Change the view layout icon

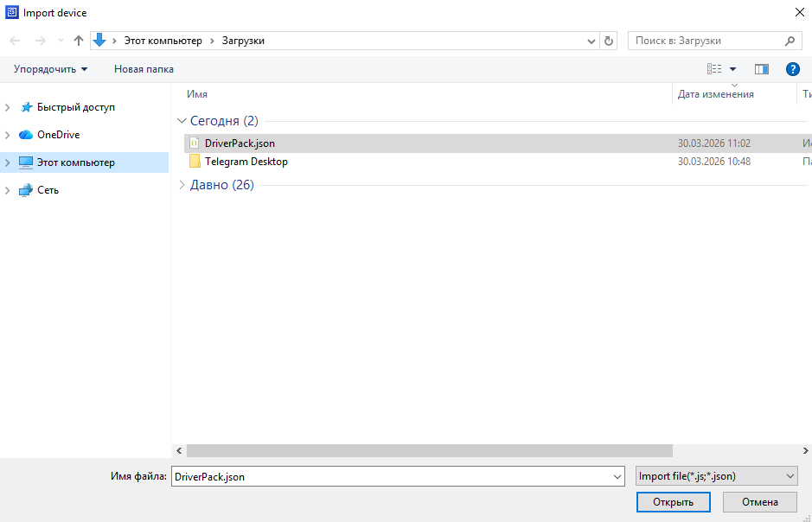pyautogui.click(x=714, y=69)
